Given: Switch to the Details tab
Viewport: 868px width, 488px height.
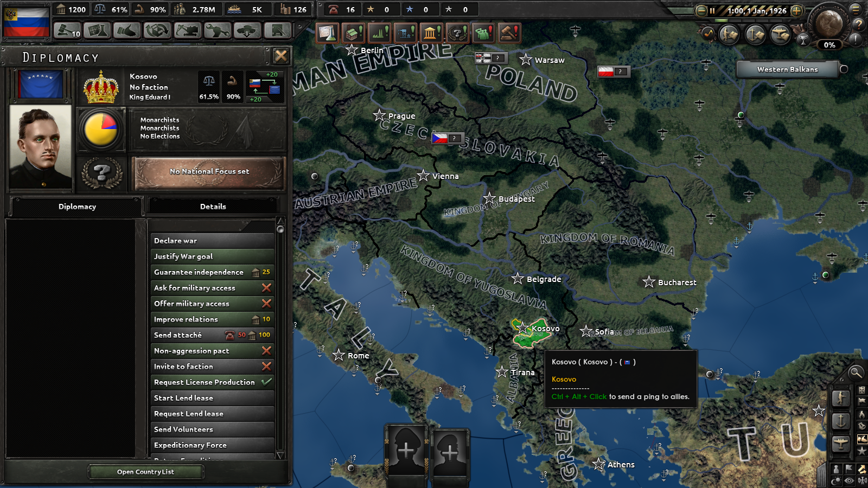Looking at the screenshot, I should pyautogui.click(x=213, y=207).
